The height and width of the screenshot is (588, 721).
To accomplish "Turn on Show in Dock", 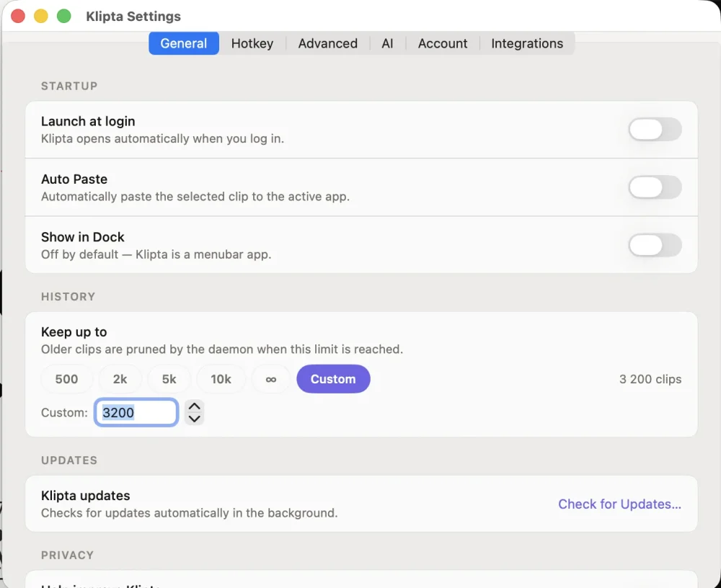I will click(655, 245).
